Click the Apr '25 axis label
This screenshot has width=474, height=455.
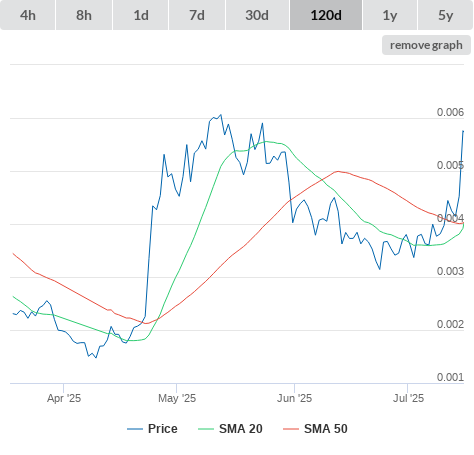coord(64,398)
